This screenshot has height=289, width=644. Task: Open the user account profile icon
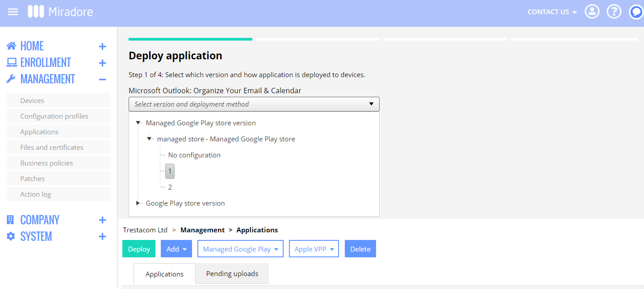tap(592, 12)
